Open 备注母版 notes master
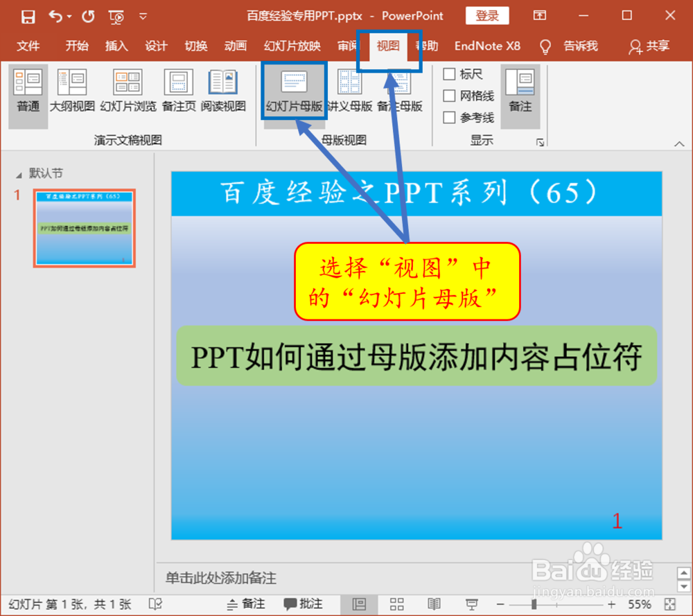This screenshot has height=616, width=693. [x=400, y=91]
